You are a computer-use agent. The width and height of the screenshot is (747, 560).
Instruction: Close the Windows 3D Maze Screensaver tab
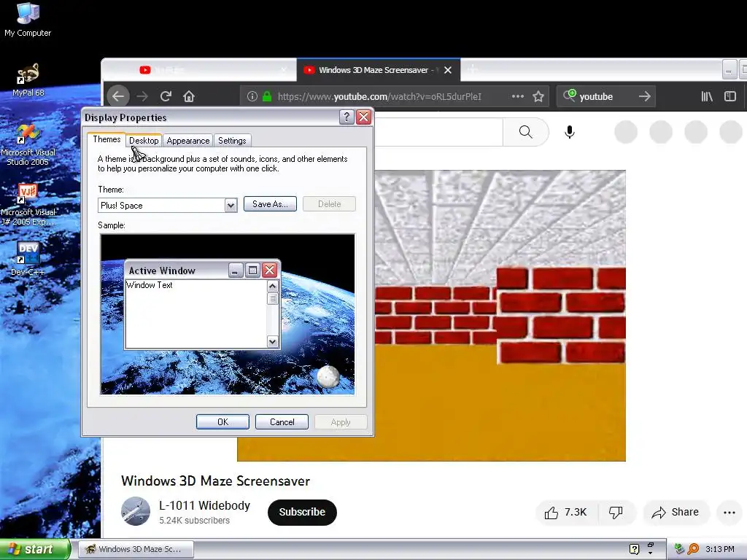click(x=448, y=70)
